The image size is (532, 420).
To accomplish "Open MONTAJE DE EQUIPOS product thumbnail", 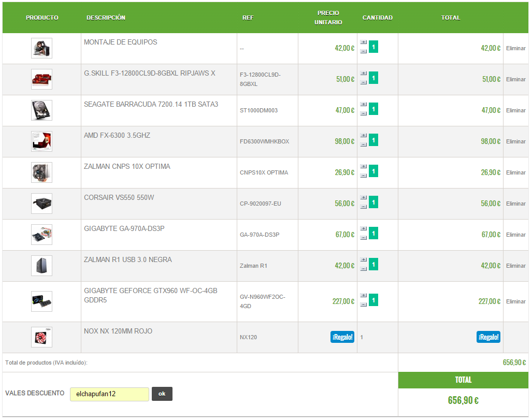I will 42,48.
